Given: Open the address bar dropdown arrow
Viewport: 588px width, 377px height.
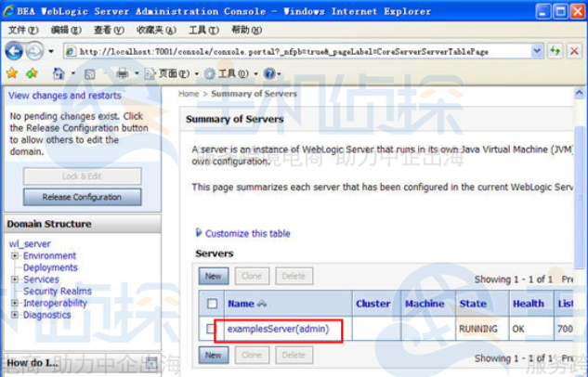Looking at the screenshot, I should click(x=537, y=51).
